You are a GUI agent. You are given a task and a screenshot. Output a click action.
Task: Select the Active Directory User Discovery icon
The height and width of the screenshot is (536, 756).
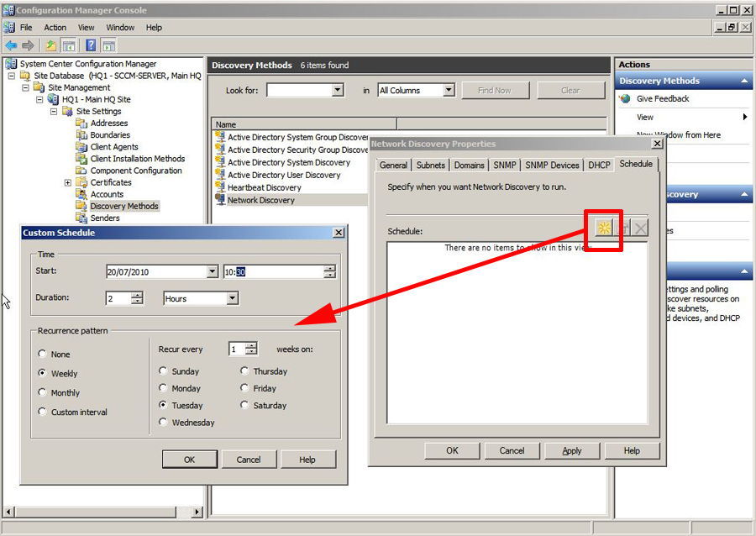[x=220, y=175]
